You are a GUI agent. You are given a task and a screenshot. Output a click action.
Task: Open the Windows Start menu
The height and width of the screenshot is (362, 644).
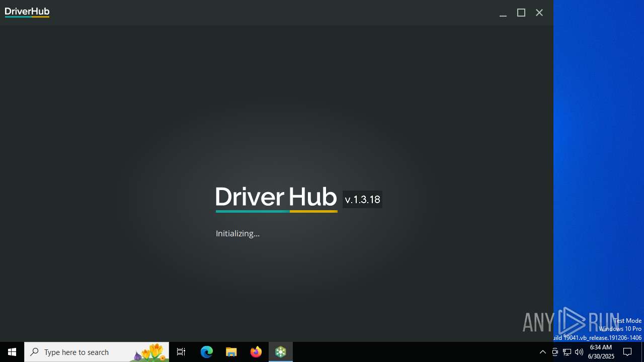(x=12, y=352)
